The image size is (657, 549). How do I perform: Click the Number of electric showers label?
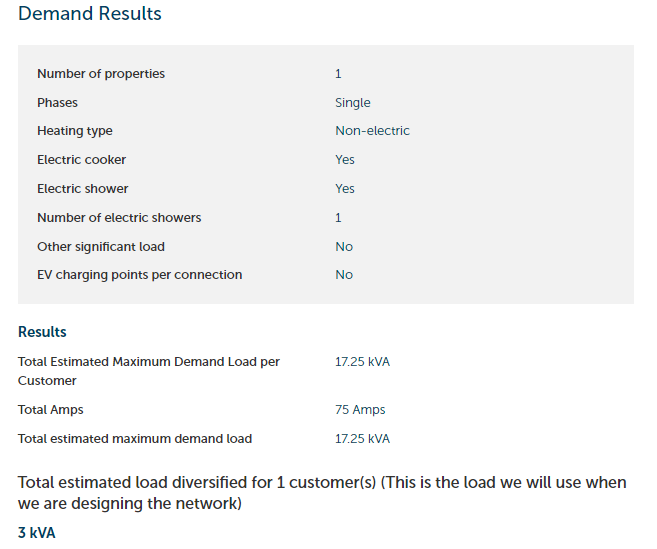pos(119,218)
